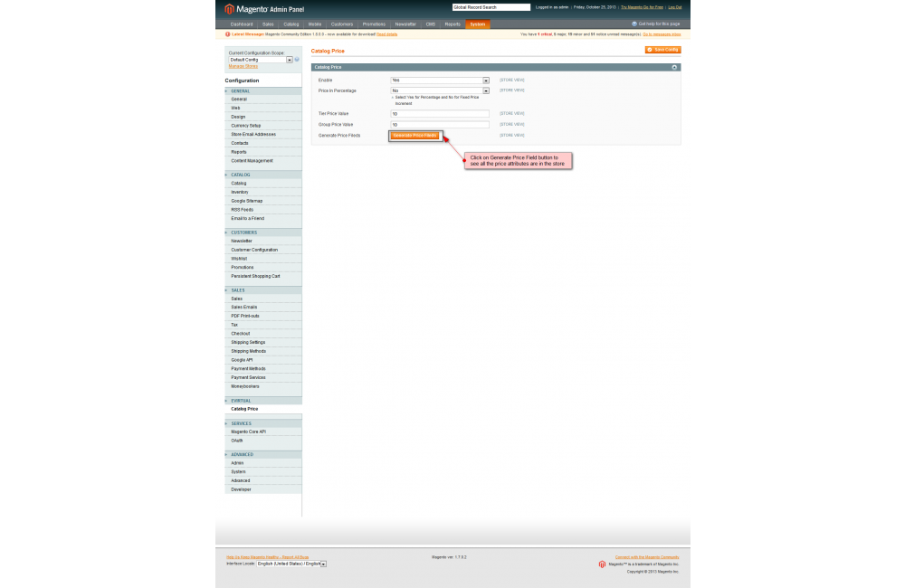This screenshot has height=588, width=905.
Task: Collapse the EVIRTUAL section header in sidebar
Action: (263, 401)
